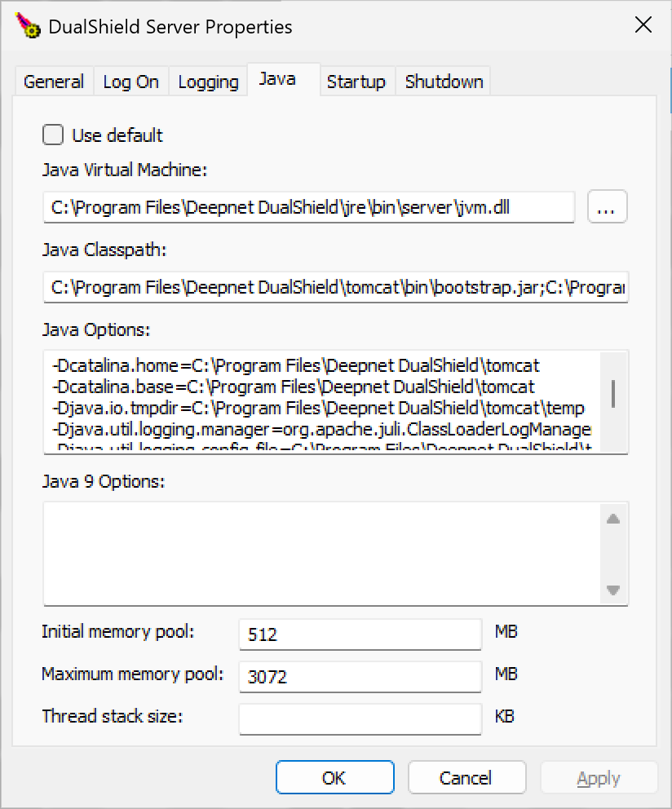The width and height of the screenshot is (672, 809).
Task: Click the Maximum memory pool field
Action: click(x=360, y=676)
